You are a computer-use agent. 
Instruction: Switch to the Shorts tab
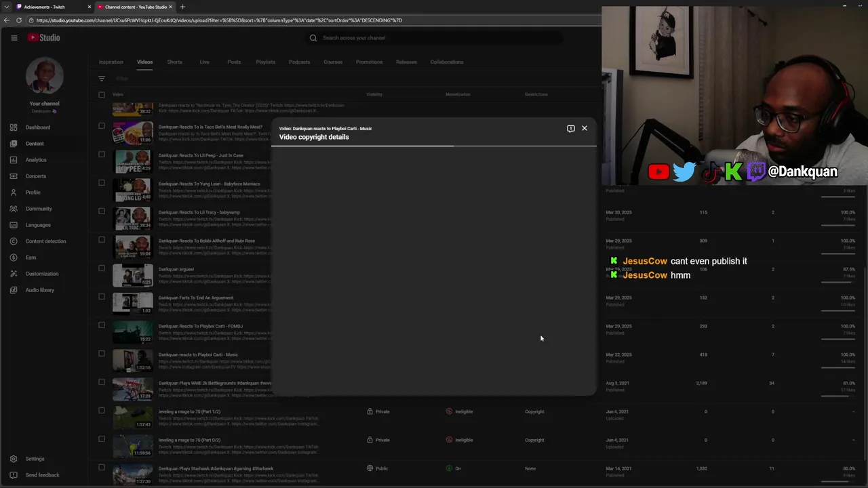tap(174, 62)
